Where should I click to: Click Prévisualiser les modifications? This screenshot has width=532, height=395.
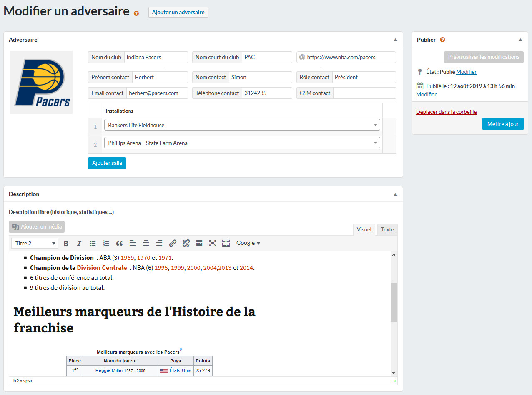(x=484, y=57)
